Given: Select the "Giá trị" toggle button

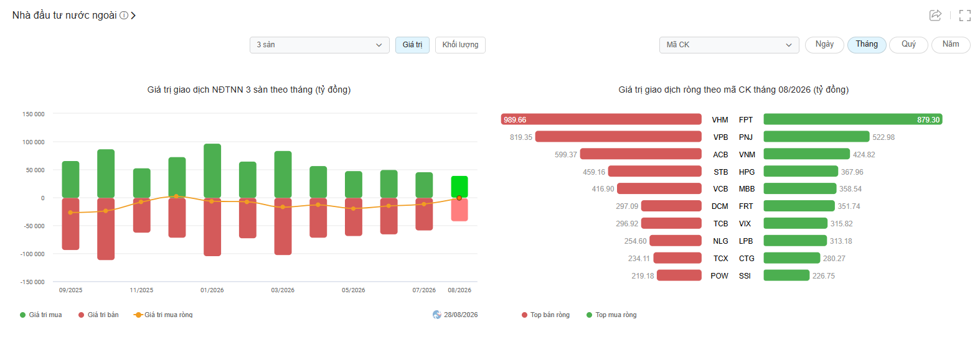Looking at the screenshot, I should [412, 45].
